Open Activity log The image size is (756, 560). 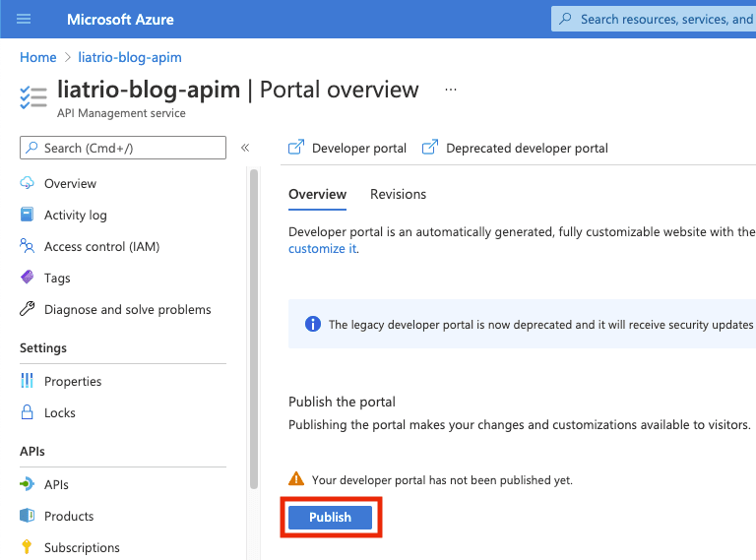click(x=76, y=215)
